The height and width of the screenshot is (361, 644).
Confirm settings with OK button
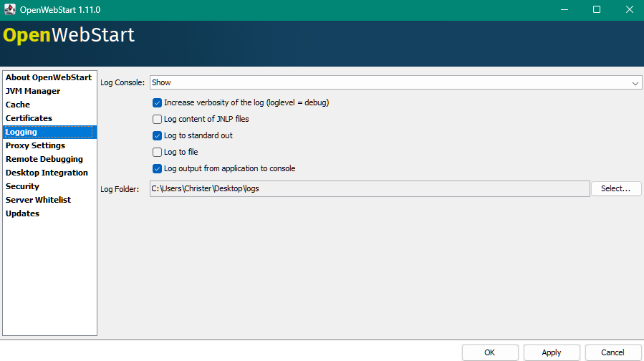point(489,352)
